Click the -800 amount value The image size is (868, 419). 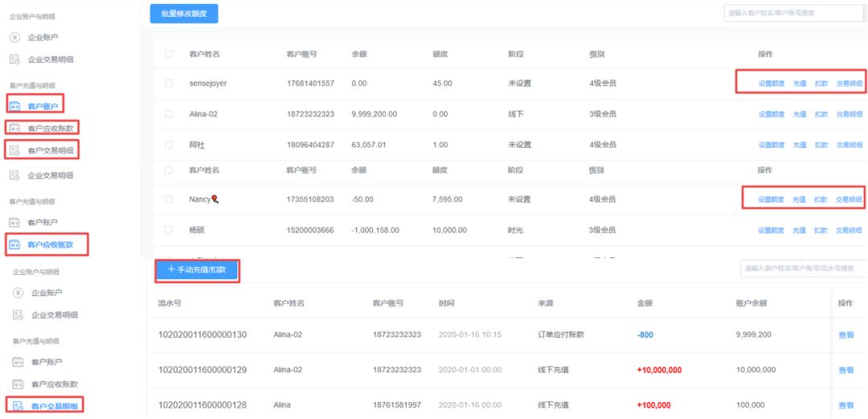645,335
